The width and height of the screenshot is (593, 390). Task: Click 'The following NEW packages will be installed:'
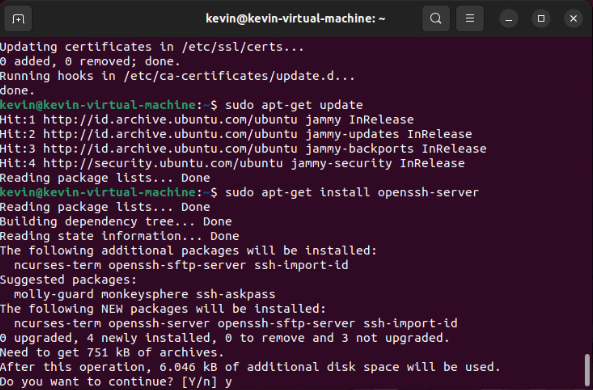[163, 309]
